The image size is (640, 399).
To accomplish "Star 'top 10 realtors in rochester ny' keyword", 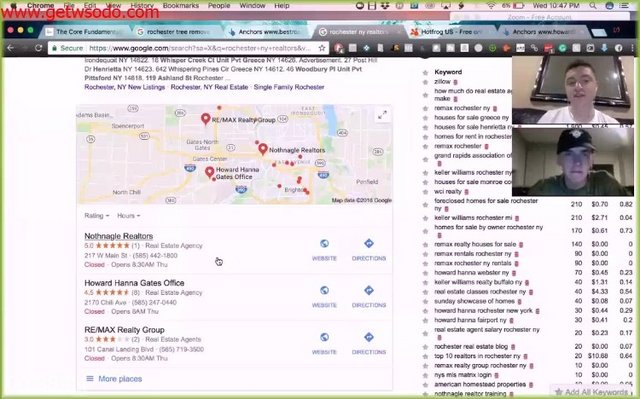I will click(425, 356).
